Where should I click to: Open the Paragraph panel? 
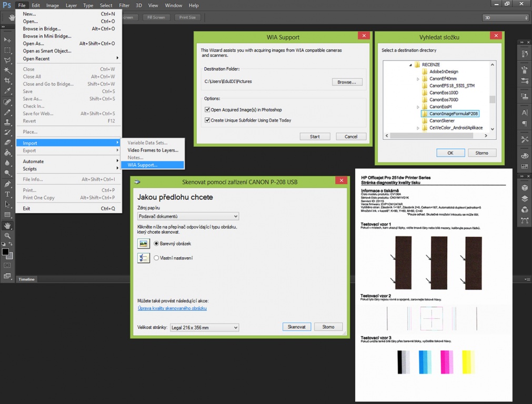(525, 123)
